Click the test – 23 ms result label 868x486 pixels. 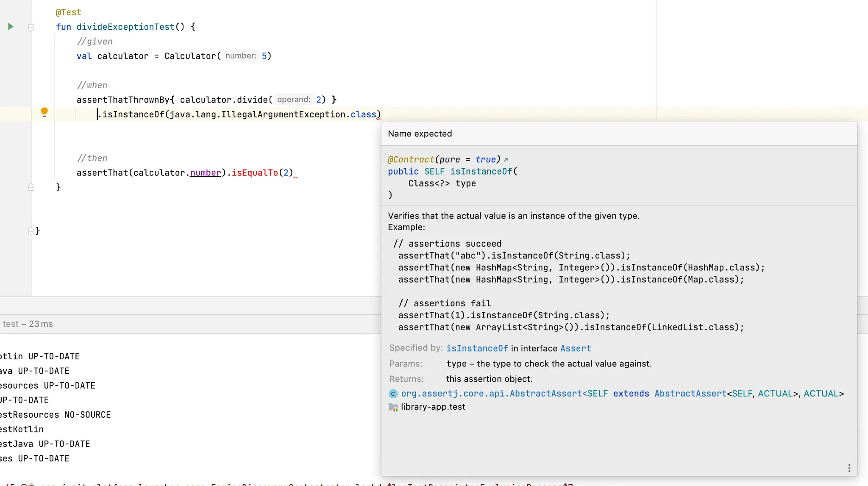(x=28, y=324)
